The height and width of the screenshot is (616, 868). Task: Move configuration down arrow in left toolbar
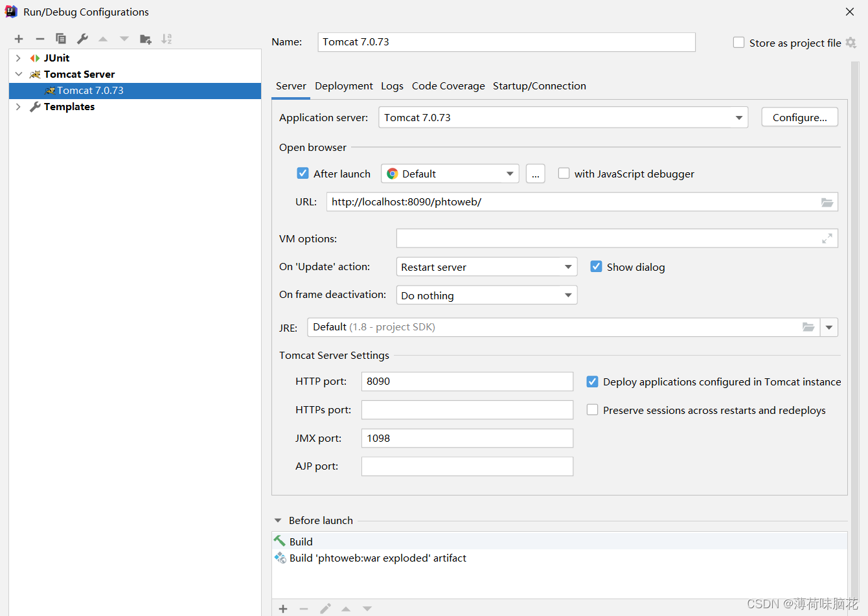[124, 39]
